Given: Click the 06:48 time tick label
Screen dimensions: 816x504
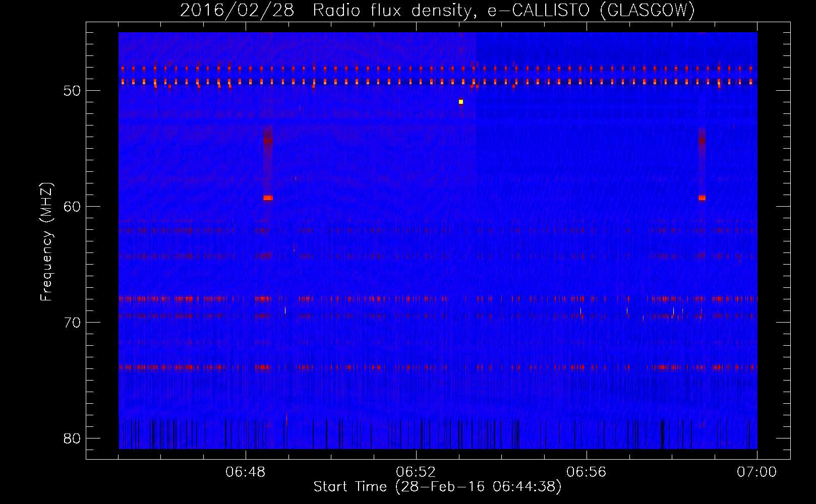Looking at the screenshot, I should [246, 472].
